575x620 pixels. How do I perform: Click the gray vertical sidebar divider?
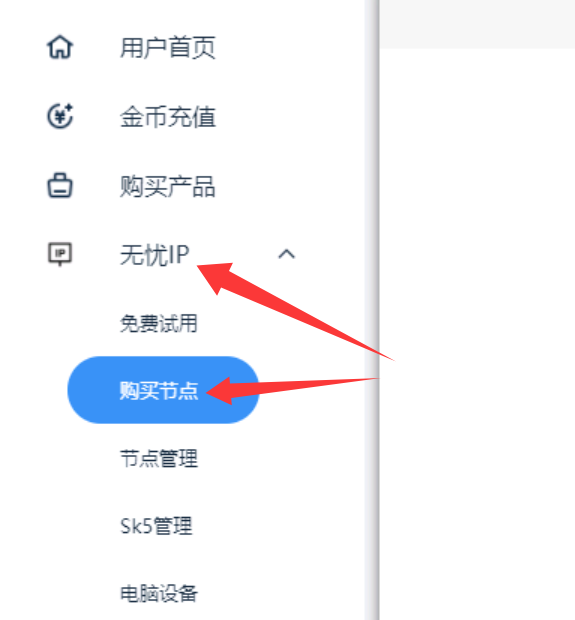point(373,310)
